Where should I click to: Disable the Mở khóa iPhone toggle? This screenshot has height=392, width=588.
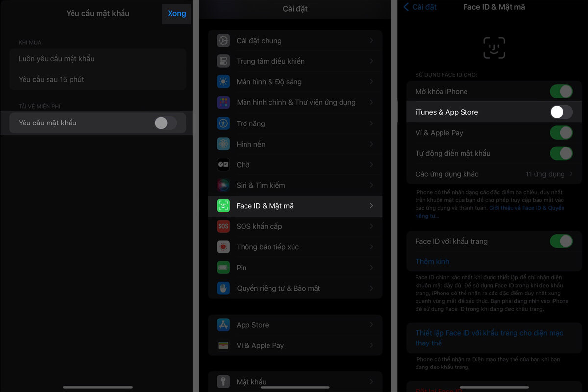pyautogui.click(x=561, y=91)
